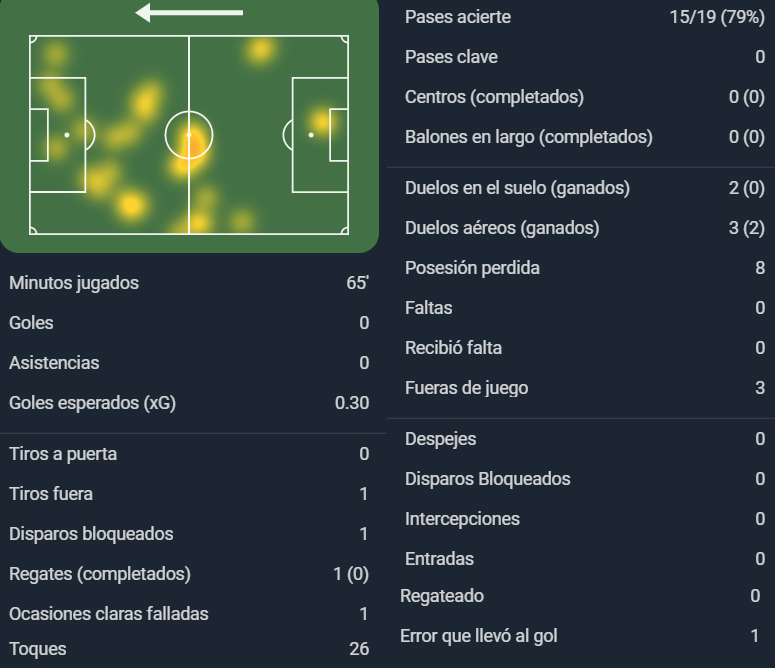Click the Tiros fuera stat row
This screenshot has height=668, width=775.
(x=189, y=494)
